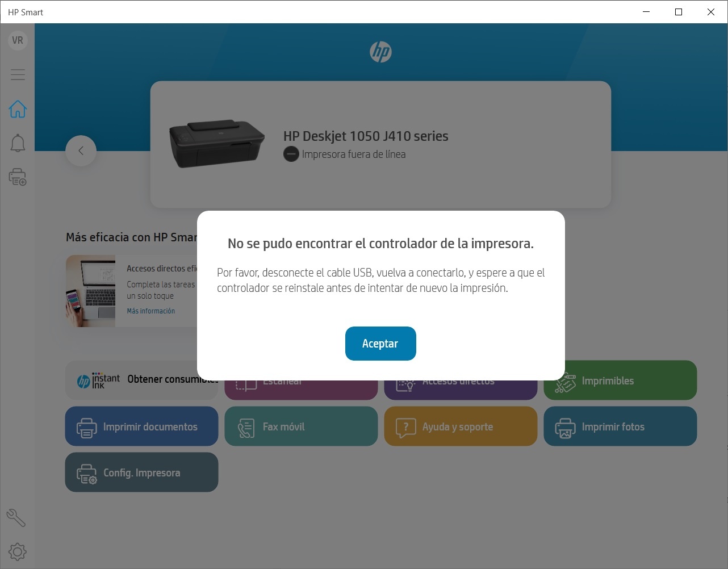The image size is (728, 569).
Task: Open the Imprimibles tile
Action: [x=620, y=380]
